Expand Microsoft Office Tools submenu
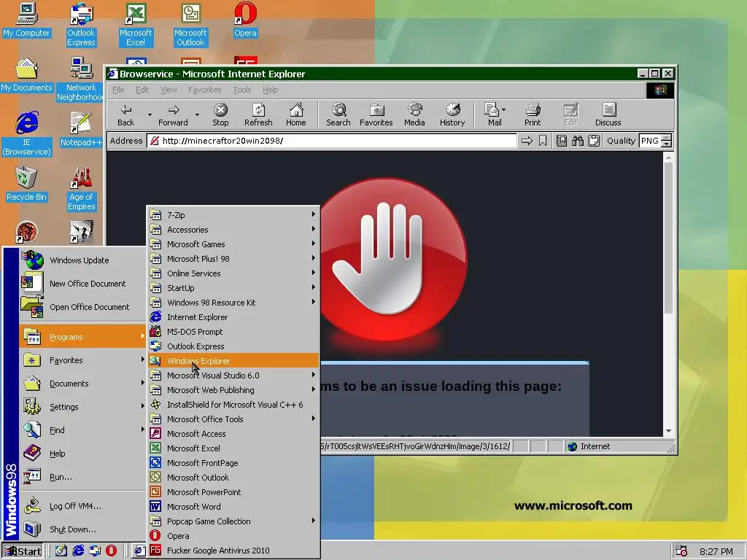The height and width of the screenshot is (560, 747). 233,419
